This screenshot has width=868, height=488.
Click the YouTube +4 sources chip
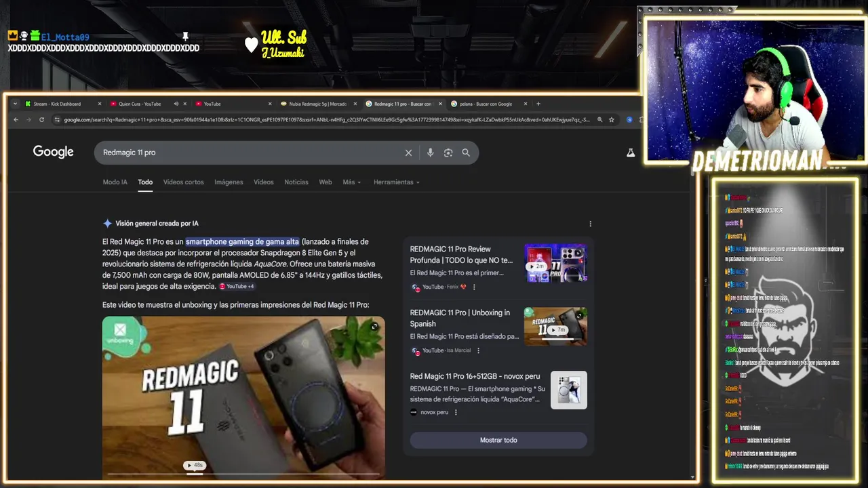(237, 287)
